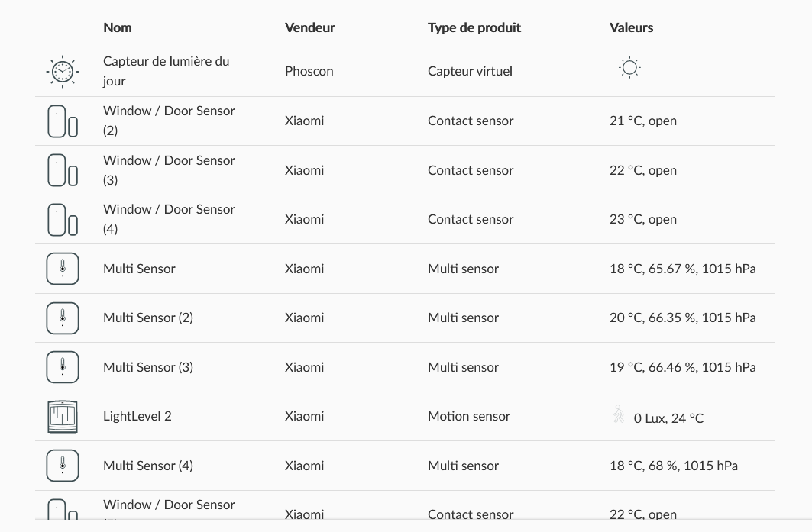812x532 pixels.
Task: Select the Window / Door Sensor (3) name
Action: tap(169, 169)
